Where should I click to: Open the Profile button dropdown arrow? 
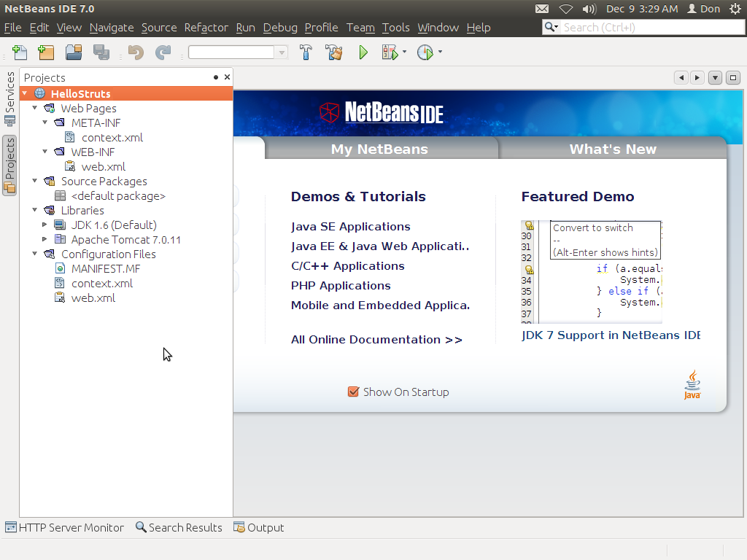pos(440,52)
